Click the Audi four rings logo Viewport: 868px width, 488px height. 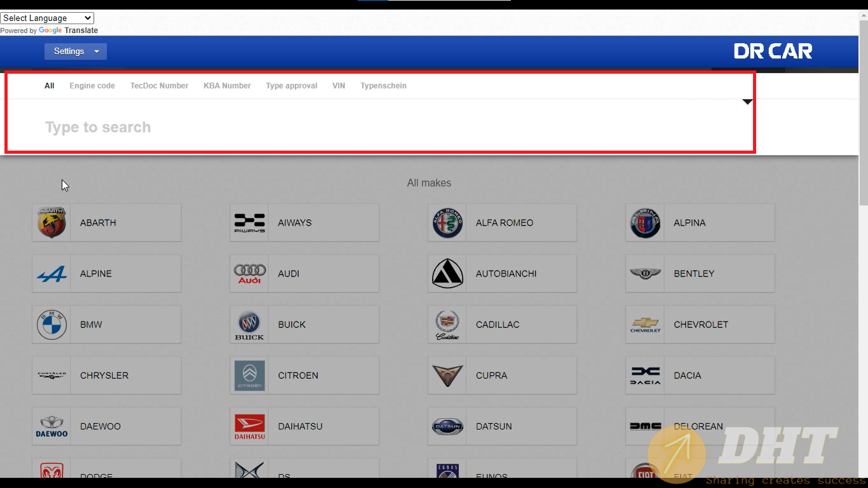250,274
